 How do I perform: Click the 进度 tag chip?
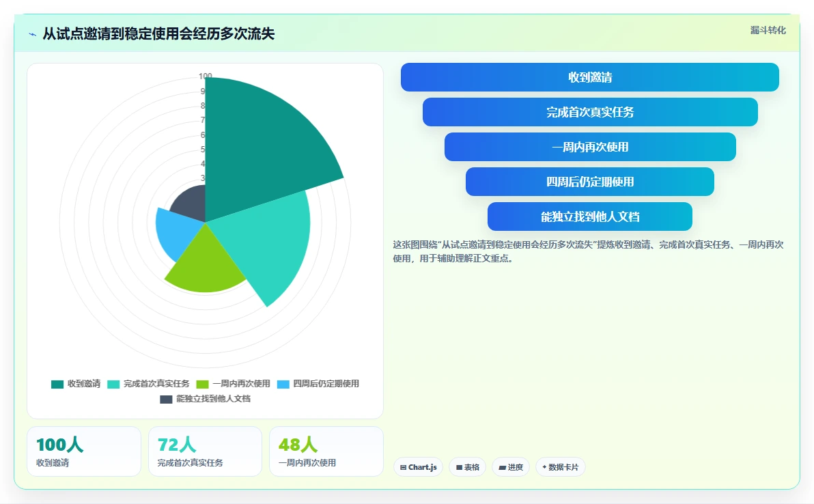[510, 467]
